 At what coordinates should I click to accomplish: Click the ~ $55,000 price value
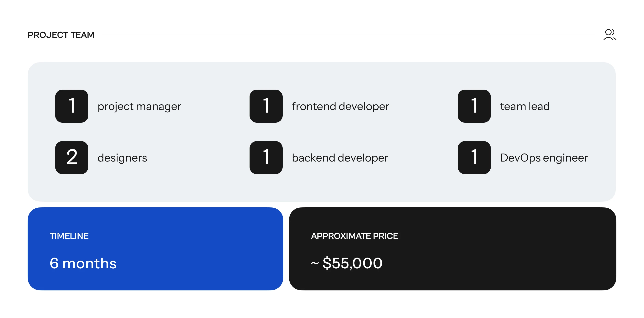347,263
